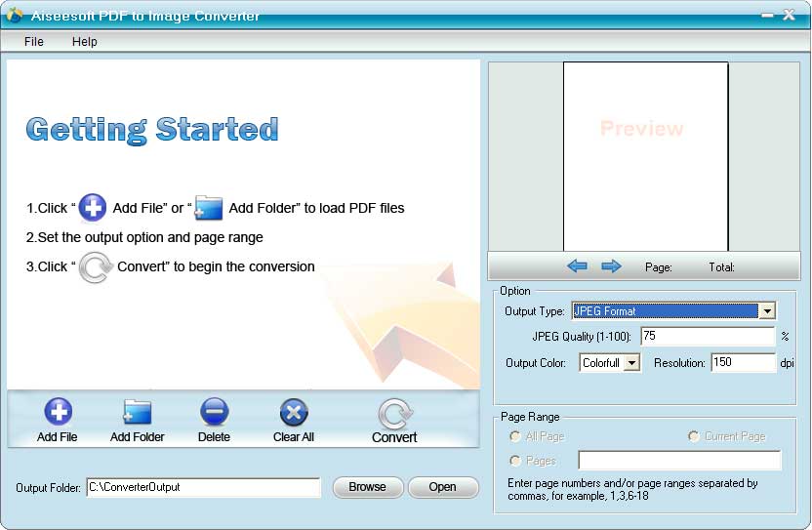Click the Add Folder toolbar icon
The height and width of the screenshot is (530, 812).
(138, 412)
